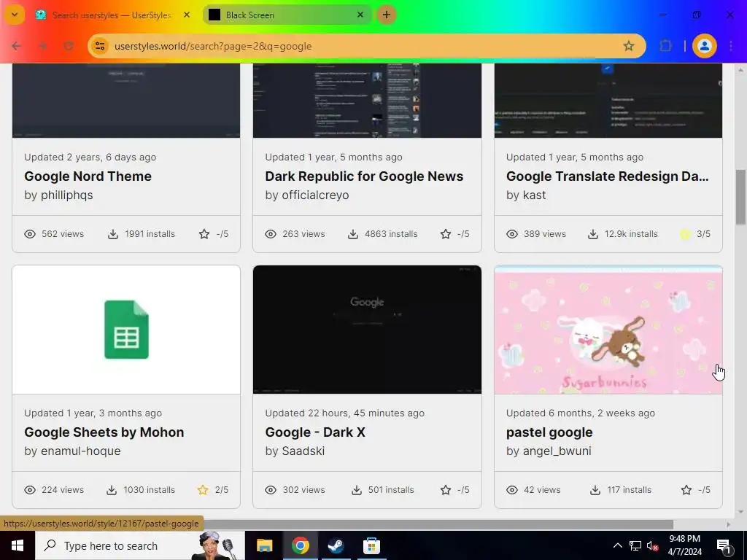This screenshot has height=560, width=747.
Task: Click eye icon beside 263 views
Action: pos(271,234)
